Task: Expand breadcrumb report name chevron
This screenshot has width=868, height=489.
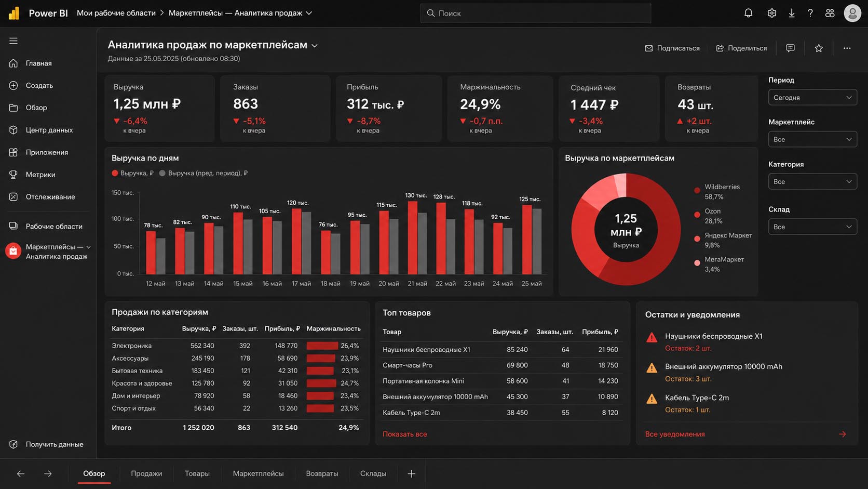Action: (x=309, y=13)
